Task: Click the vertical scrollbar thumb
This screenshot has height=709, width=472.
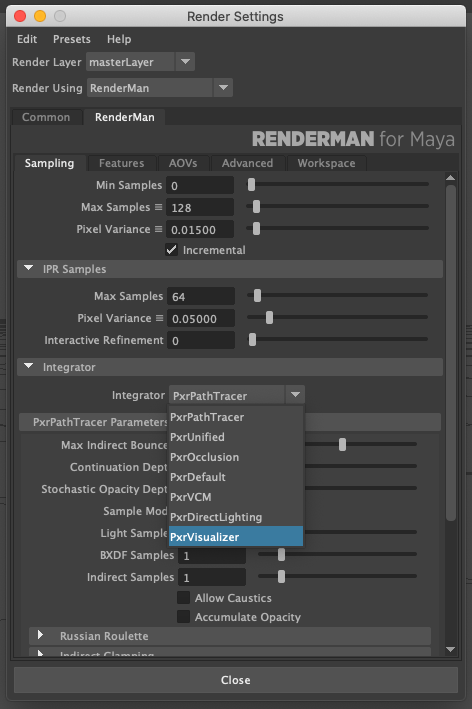Action: (450, 353)
